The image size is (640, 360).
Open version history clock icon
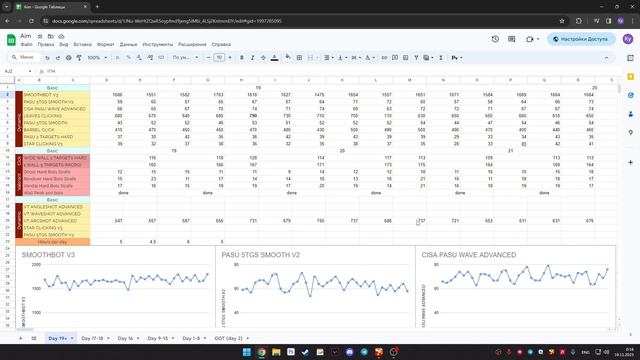click(495, 39)
